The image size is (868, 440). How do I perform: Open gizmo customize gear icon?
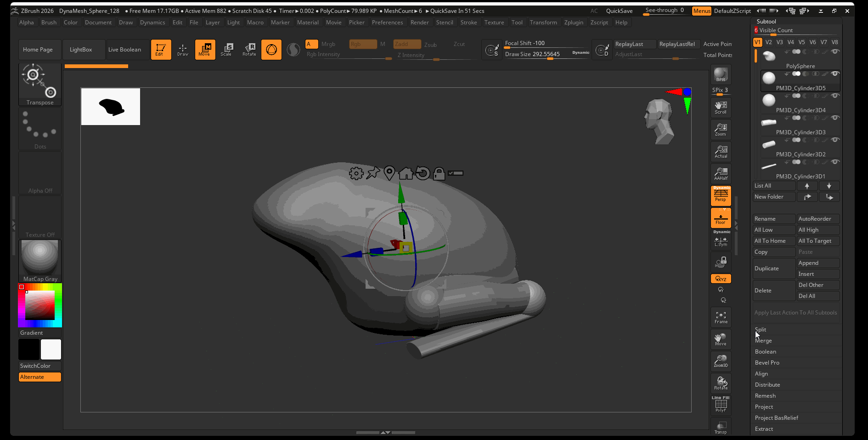(356, 173)
